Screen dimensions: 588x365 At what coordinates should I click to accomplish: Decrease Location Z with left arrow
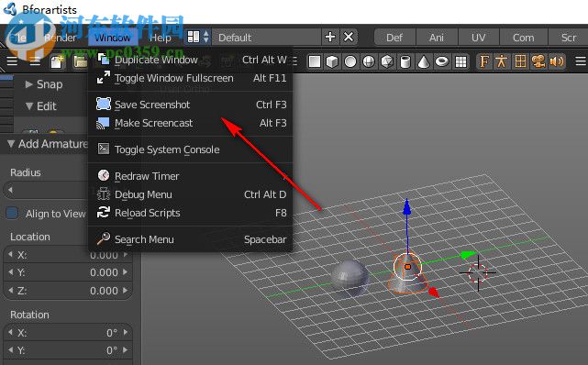click(x=10, y=291)
